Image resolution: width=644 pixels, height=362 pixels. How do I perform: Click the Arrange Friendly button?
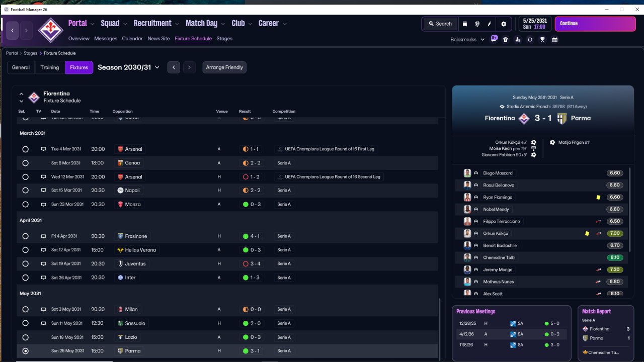[224, 67]
